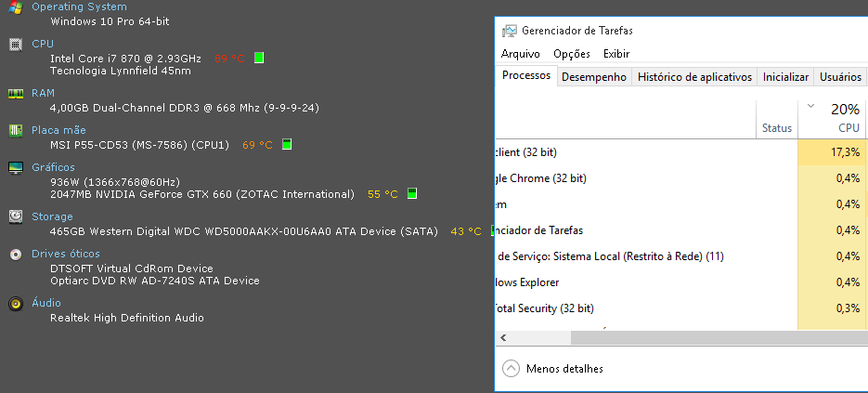Click the 4,00GB Dual-Channel DDR3 line

185,108
